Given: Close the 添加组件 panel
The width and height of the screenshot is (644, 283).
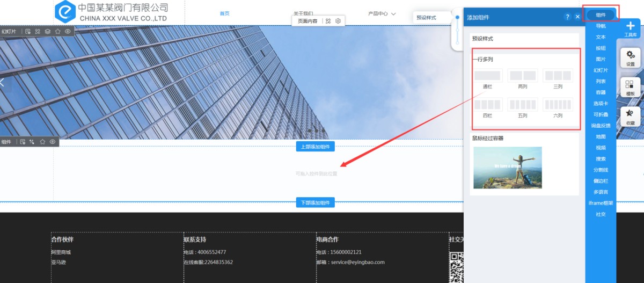Looking at the screenshot, I should tap(577, 17).
